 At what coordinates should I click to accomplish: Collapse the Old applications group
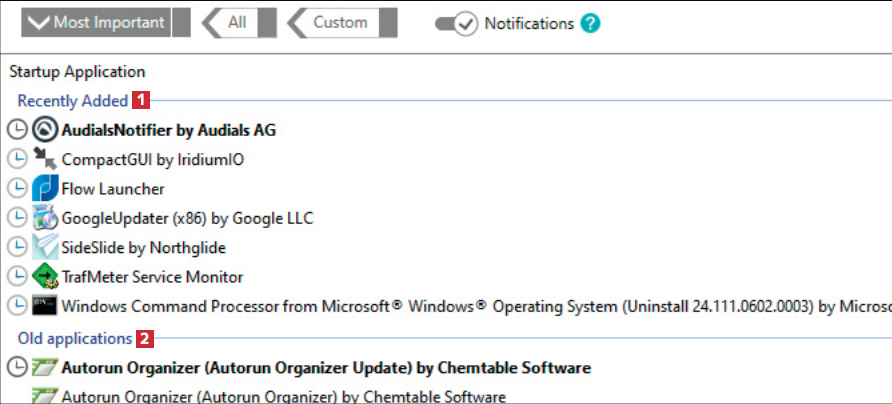click(x=75, y=338)
